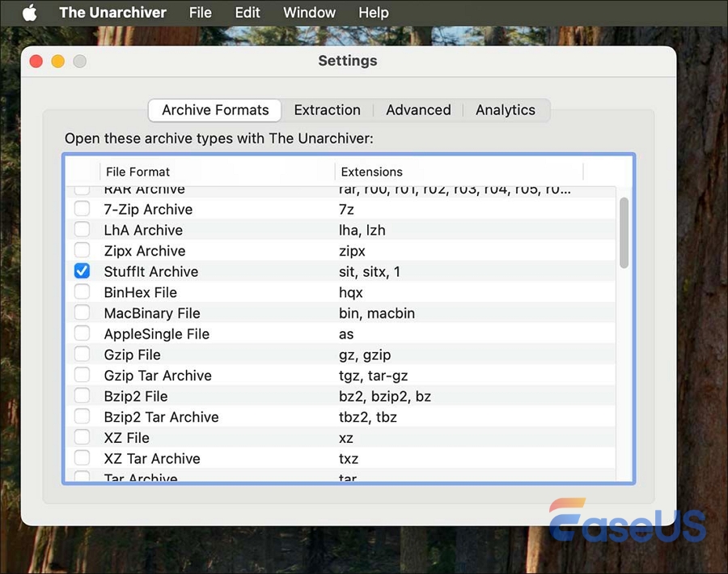Click the format list vertical scrollbar
This screenshot has width=728, height=574.
[x=624, y=233]
